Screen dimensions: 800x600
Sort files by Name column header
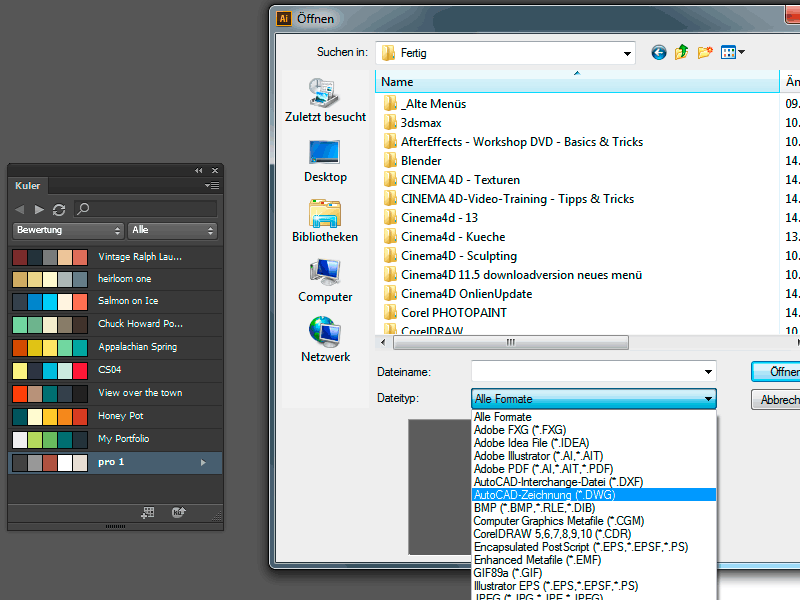(577, 82)
